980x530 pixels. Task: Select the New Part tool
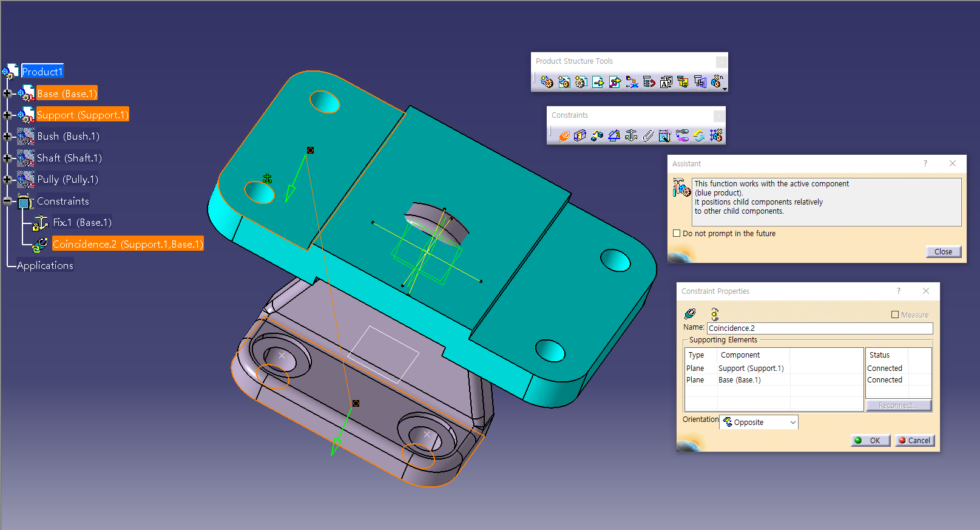581,82
